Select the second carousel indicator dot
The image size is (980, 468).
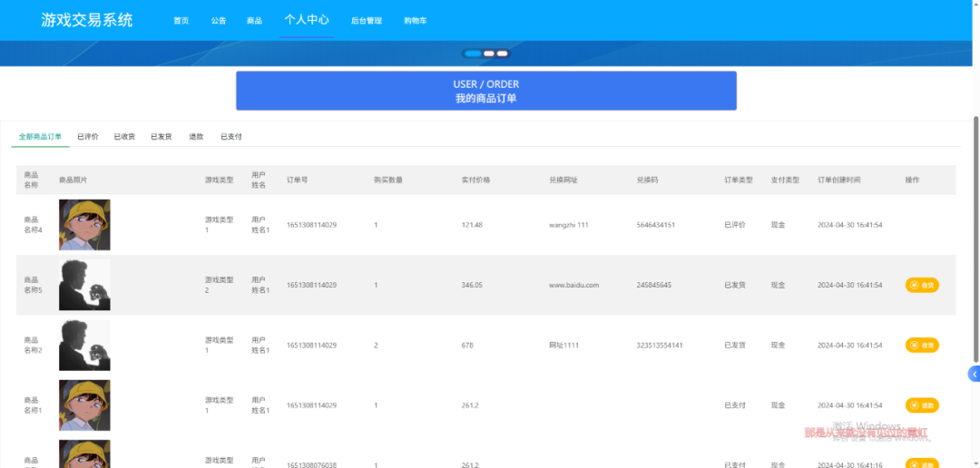(489, 54)
